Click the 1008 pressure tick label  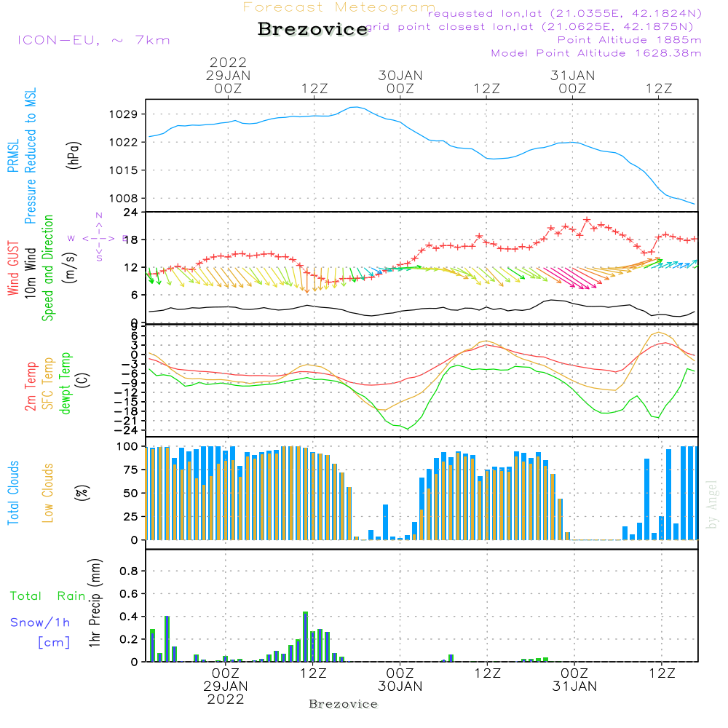tap(123, 199)
